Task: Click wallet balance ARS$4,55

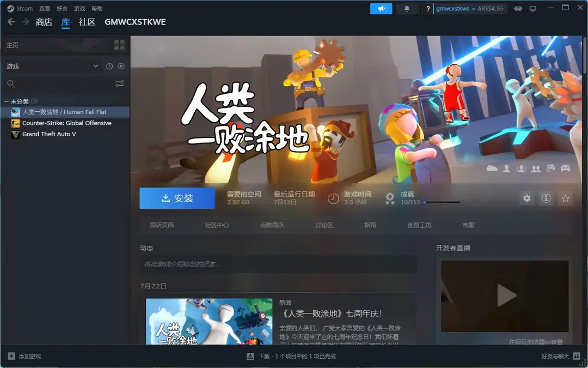Action: coord(491,9)
